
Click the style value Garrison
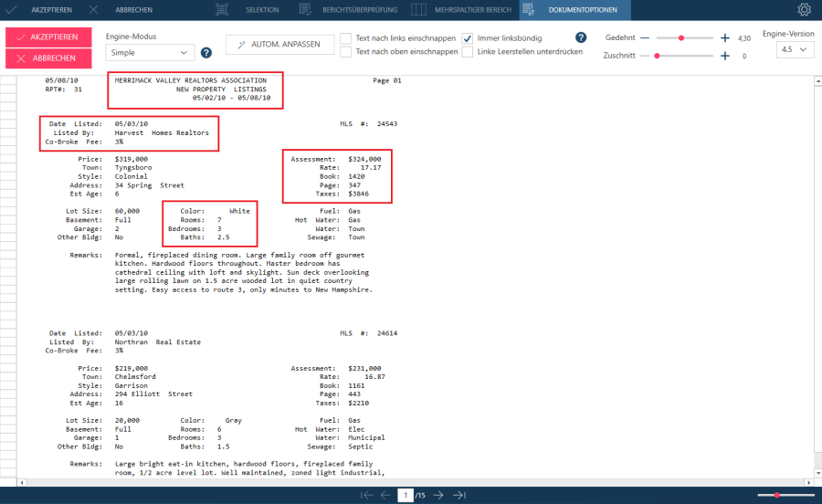(131, 385)
